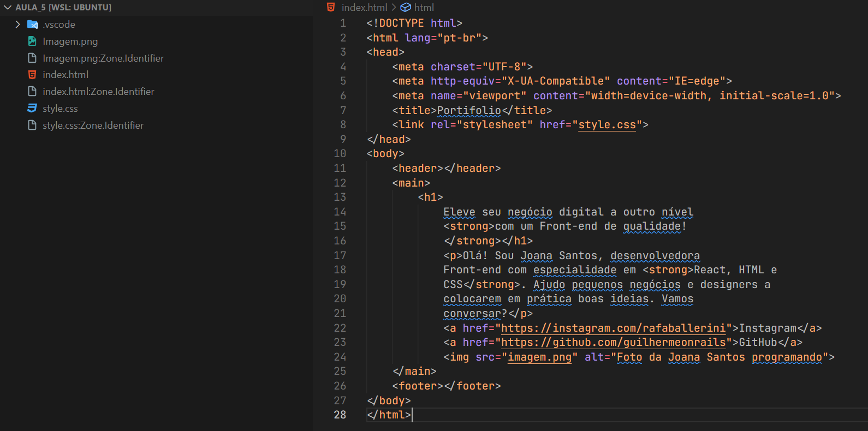Image resolution: width=868 pixels, height=431 pixels.
Task: Select the .vscode folder label
Action: [x=59, y=25]
